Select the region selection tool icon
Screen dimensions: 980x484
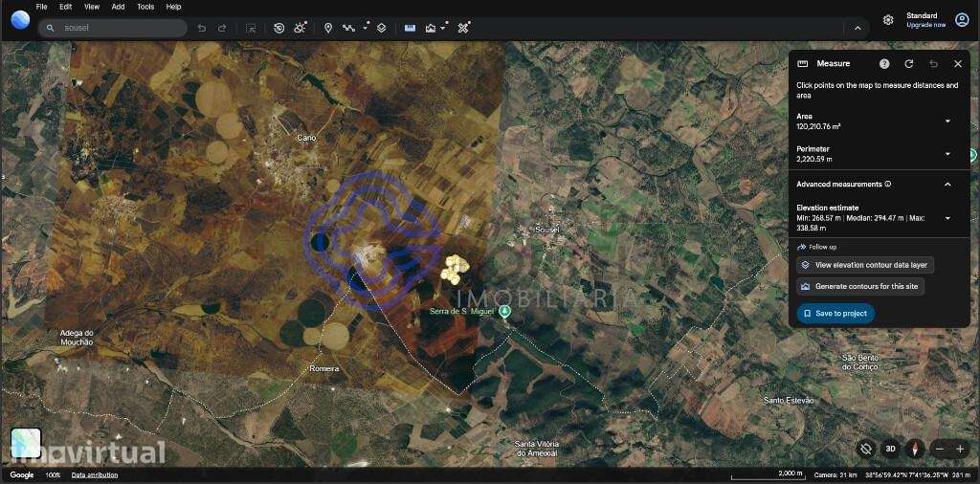click(x=251, y=28)
